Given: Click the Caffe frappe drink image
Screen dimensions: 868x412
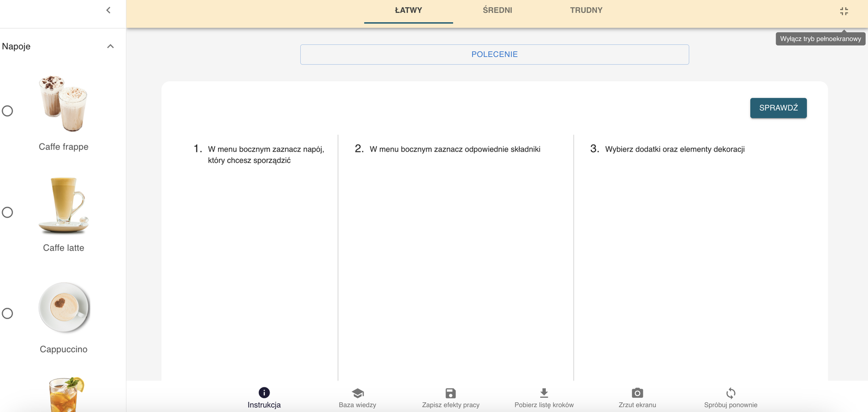Looking at the screenshot, I should pyautogui.click(x=63, y=104).
